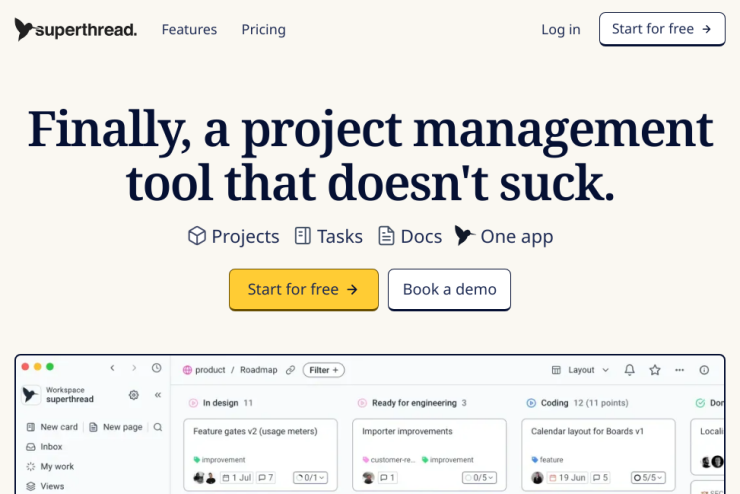
Task: Click the 7 comments icon on Feature gates card
Action: click(x=266, y=478)
